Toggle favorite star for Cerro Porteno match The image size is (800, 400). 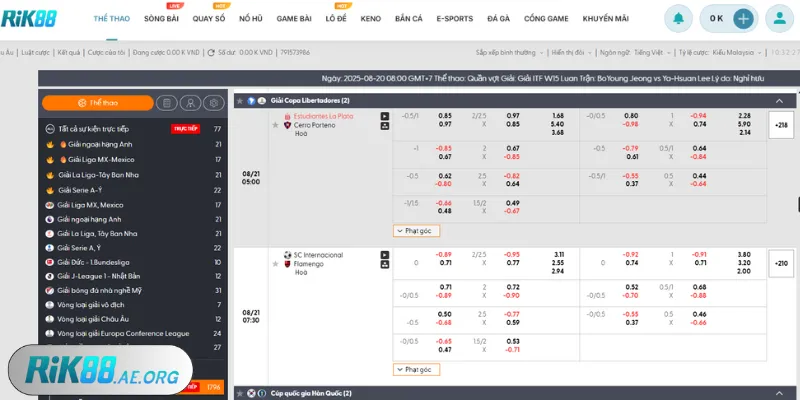tap(274, 125)
